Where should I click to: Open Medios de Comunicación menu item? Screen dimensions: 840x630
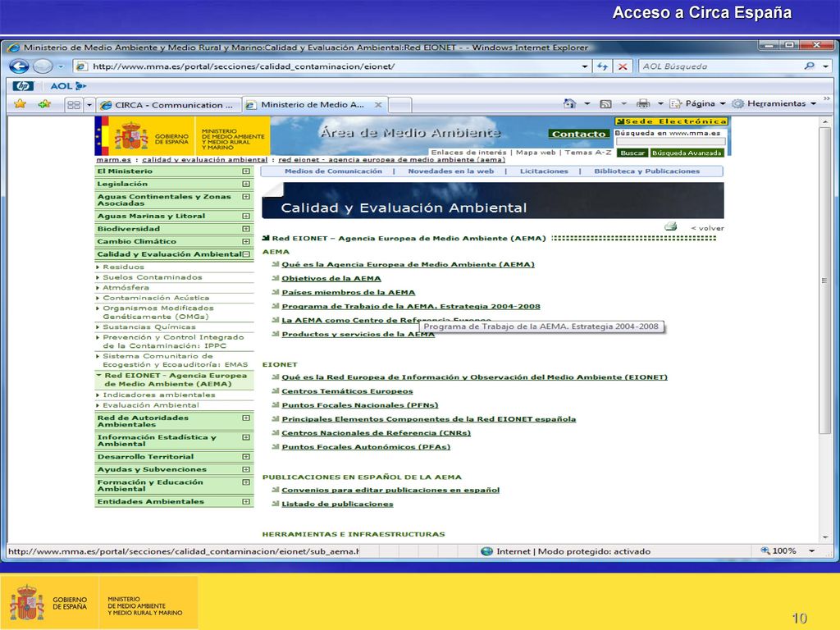pyautogui.click(x=333, y=171)
